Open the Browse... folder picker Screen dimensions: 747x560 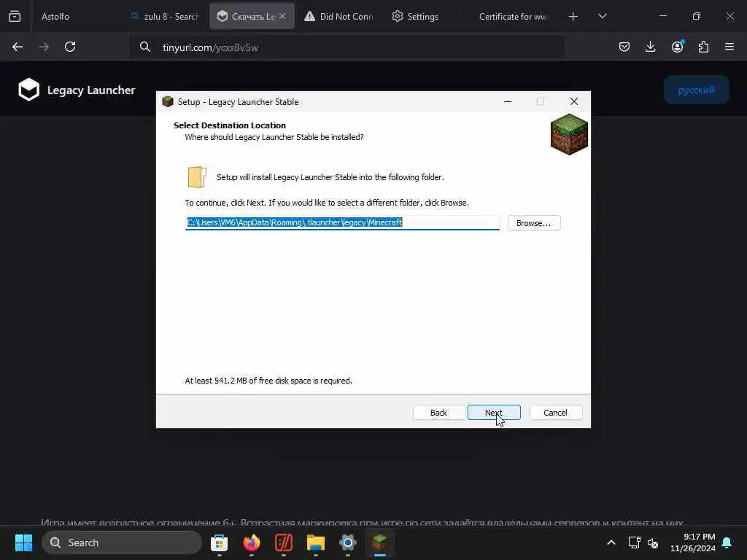point(533,223)
